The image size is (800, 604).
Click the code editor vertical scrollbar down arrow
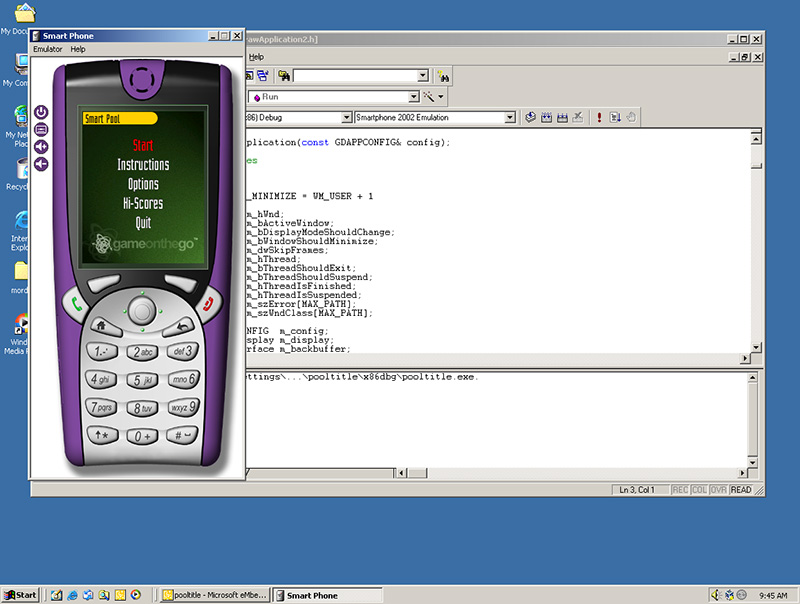tap(757, 347)
